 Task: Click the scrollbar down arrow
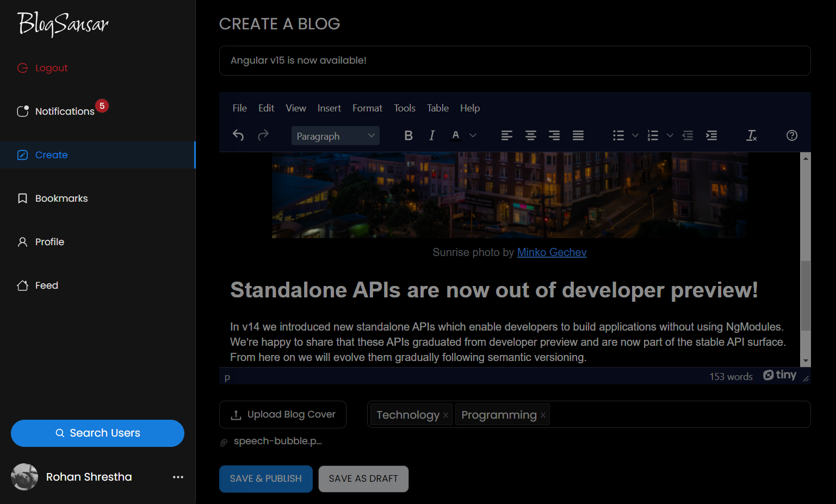[806, 361]
